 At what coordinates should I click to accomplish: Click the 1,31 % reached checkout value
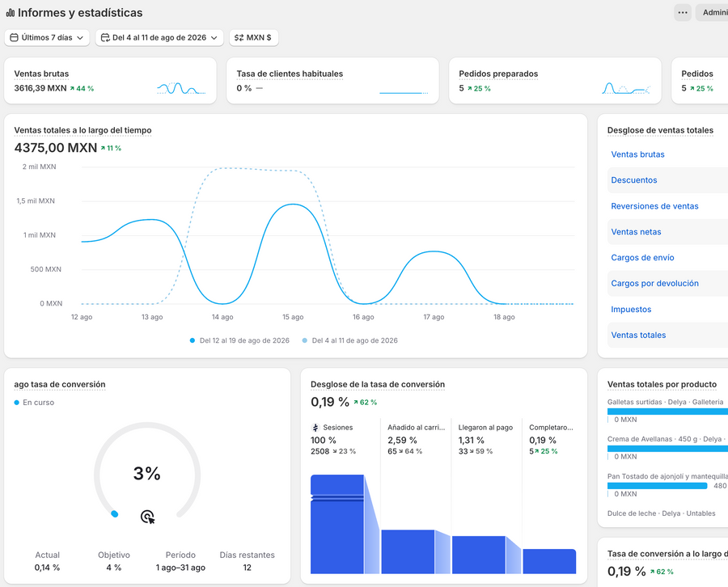click(x=472, y=440)
